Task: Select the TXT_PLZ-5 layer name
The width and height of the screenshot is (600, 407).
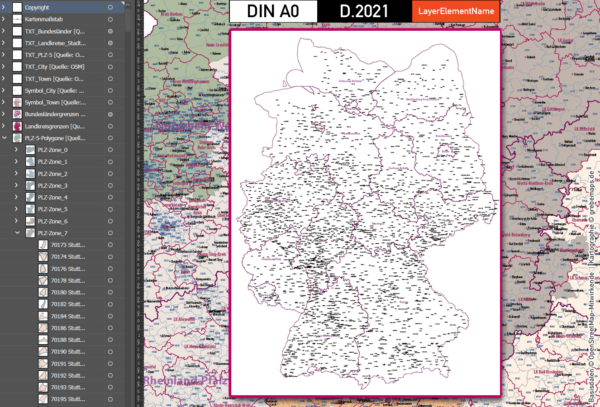Action: pos(54,55)
